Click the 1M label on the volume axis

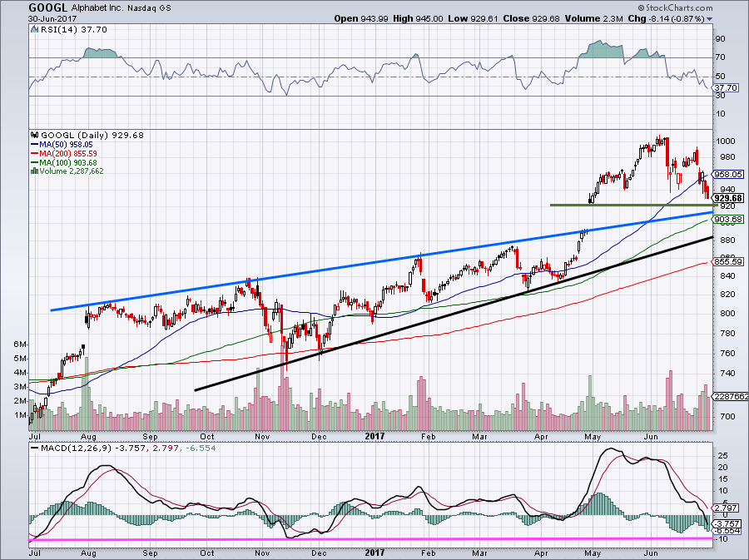click(x=20, y=415)
